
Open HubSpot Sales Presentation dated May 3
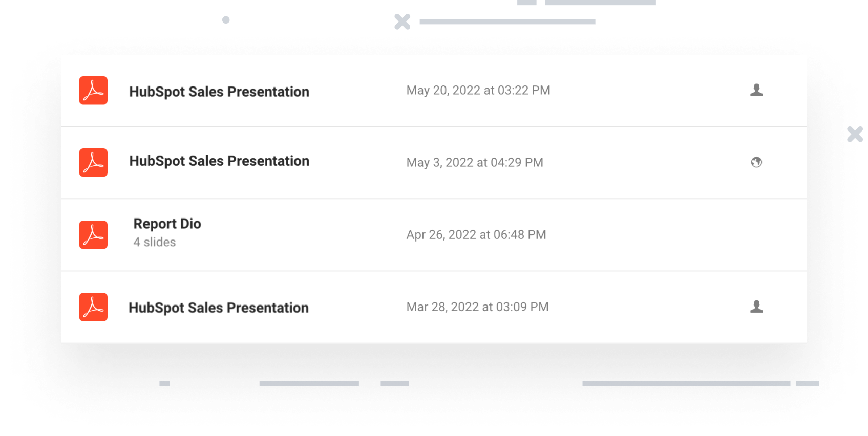219,161
